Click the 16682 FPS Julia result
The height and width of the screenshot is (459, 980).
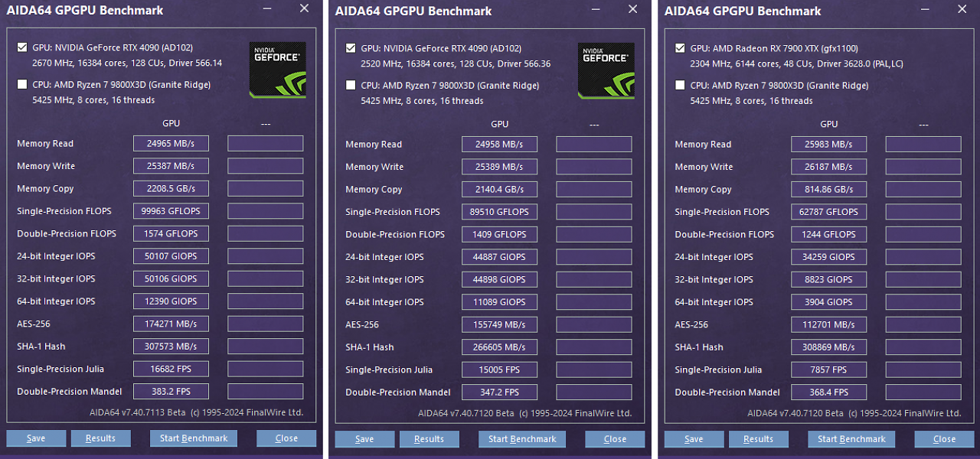(x=171, y=369)
